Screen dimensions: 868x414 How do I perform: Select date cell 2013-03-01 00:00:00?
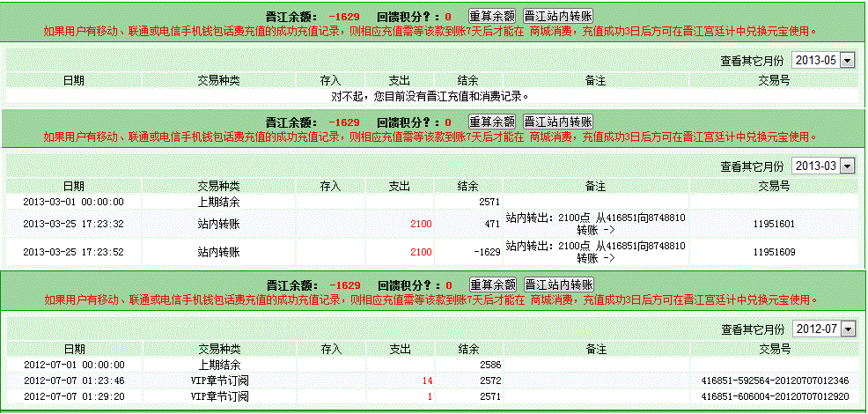pos(73,202)
